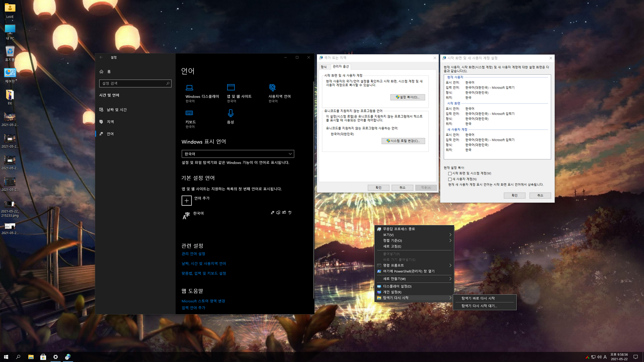This screenshot has height=362, width=644.
Task: Click the Windows Start button
Action: (x=6, y=357)
